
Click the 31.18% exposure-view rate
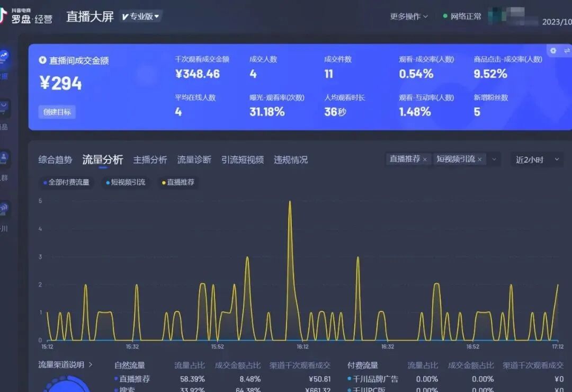(x=267, y=112)
